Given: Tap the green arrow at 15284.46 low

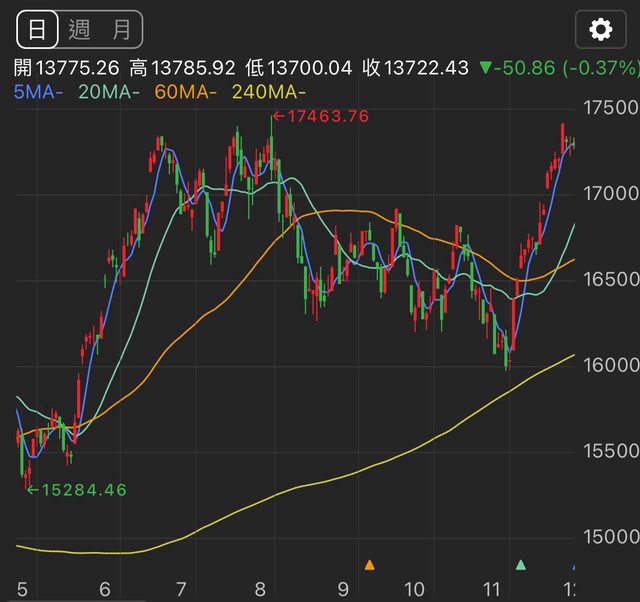Looking at the screenshot, I should tap(31, 490).
